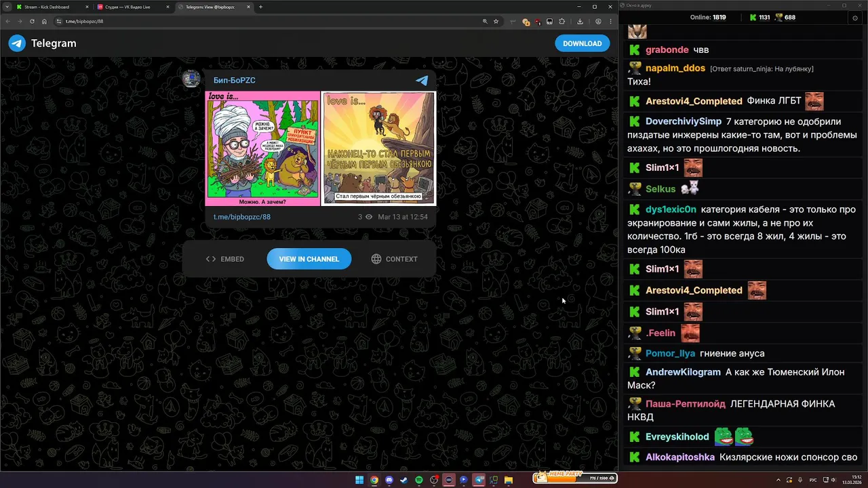Click the post date Mar 13 at 12:54
The height and width of the screenshot is (488, 868).
pos(403,217)
